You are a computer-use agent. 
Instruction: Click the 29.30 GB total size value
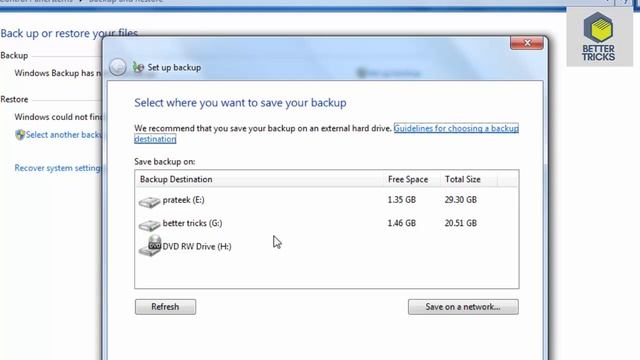click(460, 200)
